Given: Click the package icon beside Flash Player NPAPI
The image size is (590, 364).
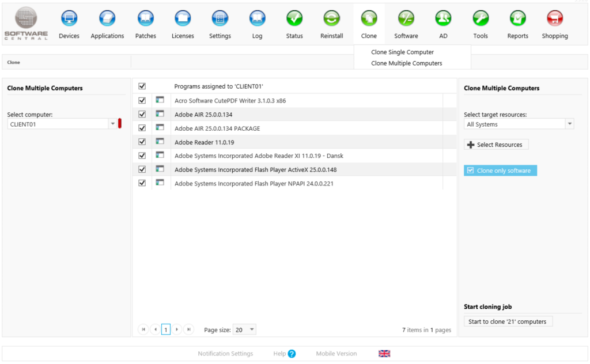Looking at the screenshot, I should pyautogui.click(x=160, y=183).
